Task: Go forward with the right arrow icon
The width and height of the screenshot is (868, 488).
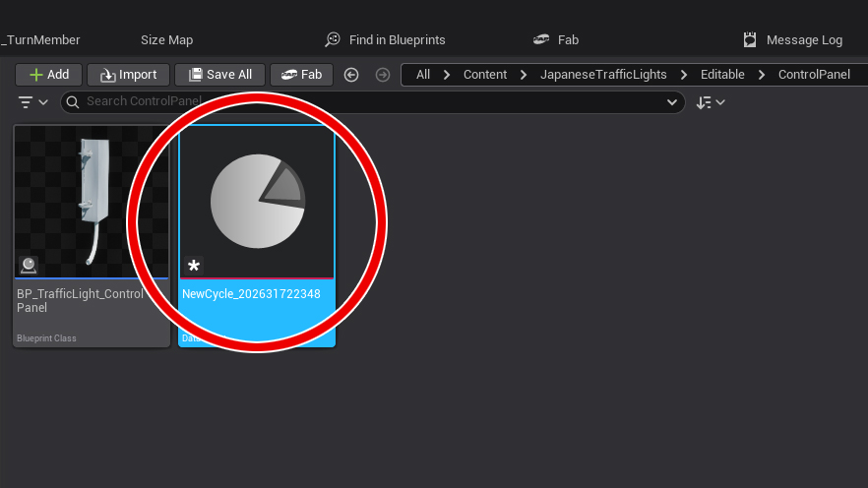Action: coord(383,75)
